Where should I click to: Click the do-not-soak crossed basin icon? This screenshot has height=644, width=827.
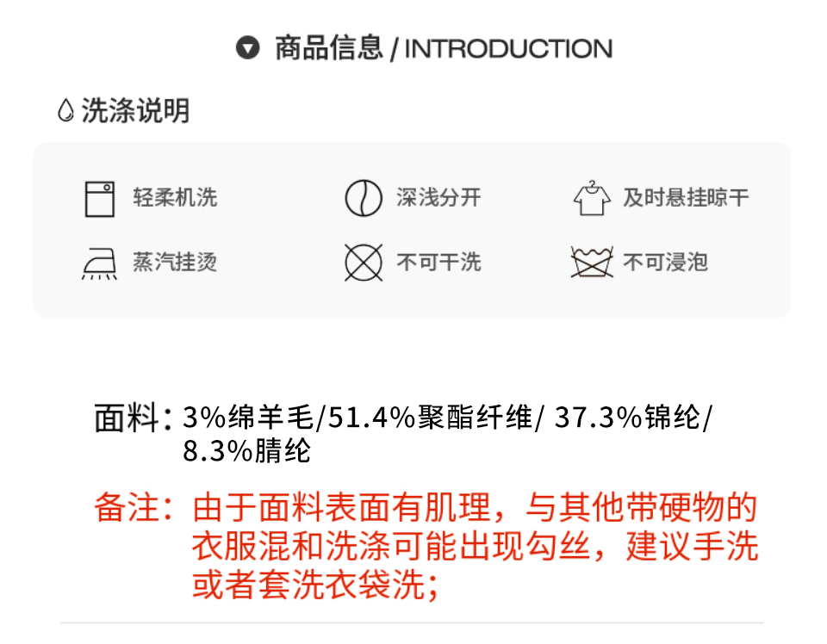[591, 262]
